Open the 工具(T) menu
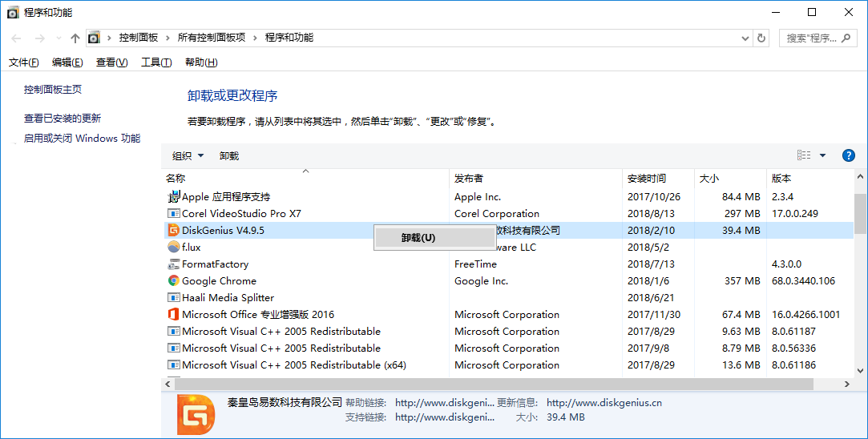Viewport: 868px width, 439px height. (156, 62)
